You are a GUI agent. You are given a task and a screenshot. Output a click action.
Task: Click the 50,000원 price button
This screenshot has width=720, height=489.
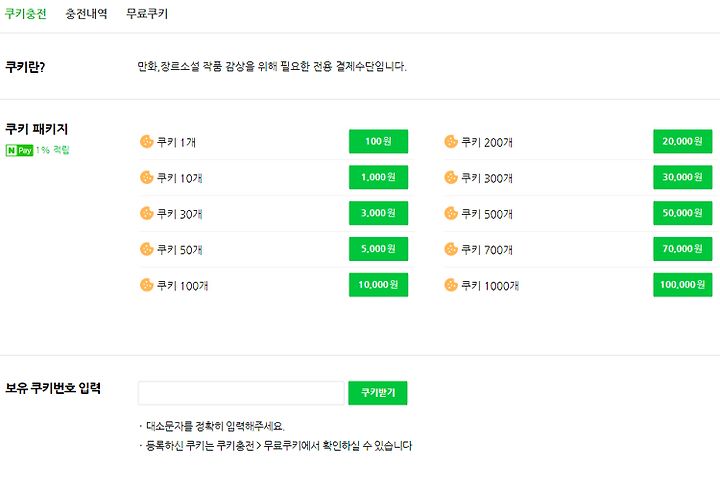pos(683,213)
